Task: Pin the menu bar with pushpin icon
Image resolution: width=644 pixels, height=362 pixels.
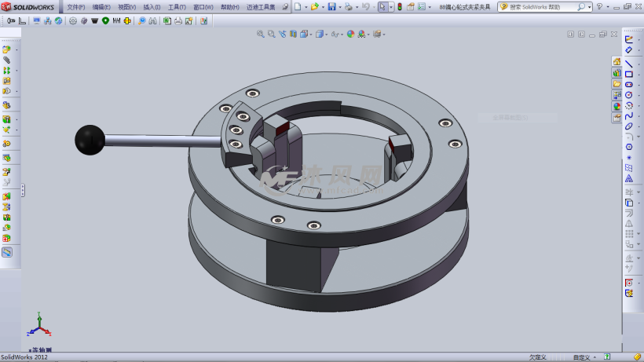Action: [285, 7]
